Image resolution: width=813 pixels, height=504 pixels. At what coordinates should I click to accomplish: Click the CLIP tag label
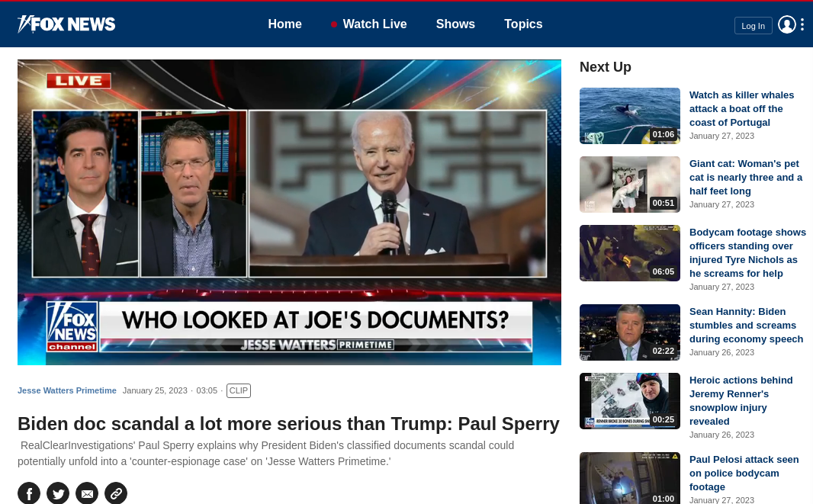[x=239, y=390]
